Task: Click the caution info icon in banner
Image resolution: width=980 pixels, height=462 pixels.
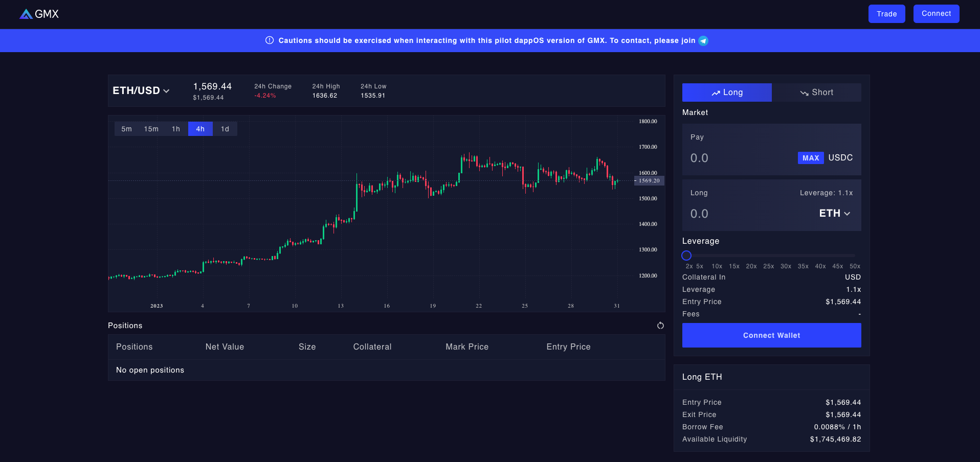Action: (x=270, y=40)
